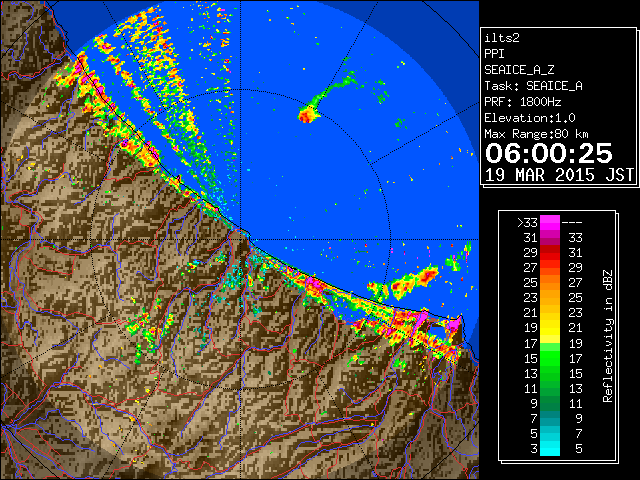Click the isolated red echo cell offshore
Viewport: 640px width, 480px height.
tap(307, 114)
